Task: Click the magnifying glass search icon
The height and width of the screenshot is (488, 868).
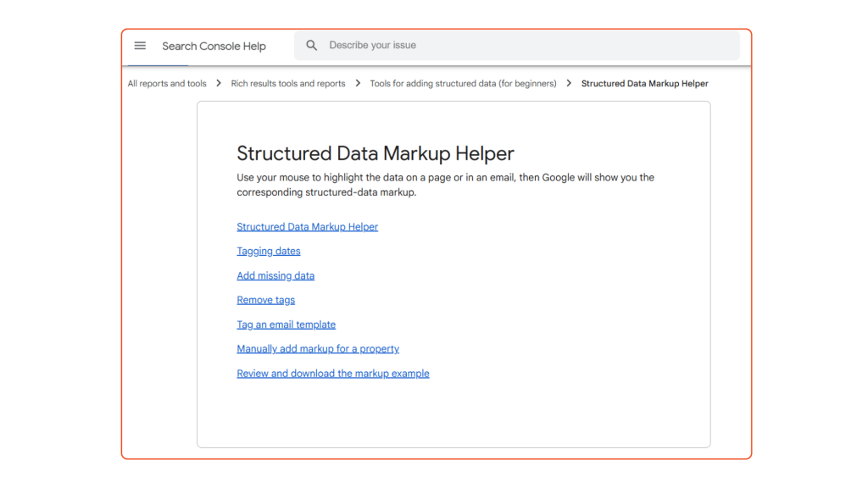Action: (x=312, y=46)
